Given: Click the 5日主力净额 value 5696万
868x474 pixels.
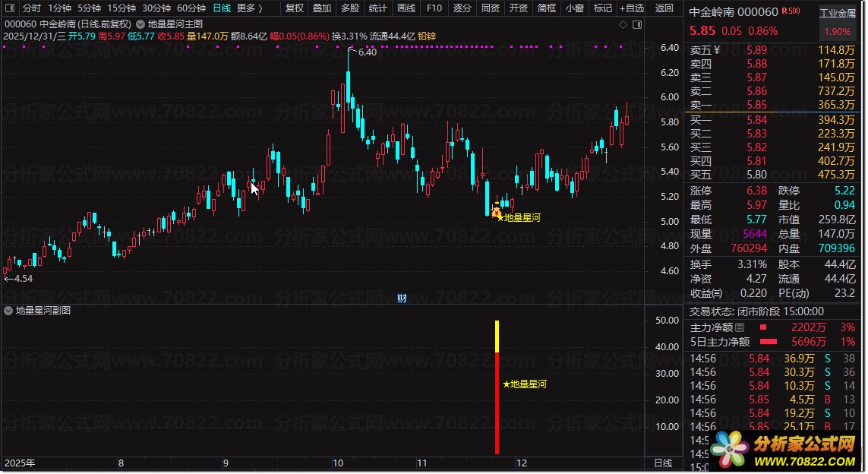Looking at the screenshot, I should [x=809, y=343].
